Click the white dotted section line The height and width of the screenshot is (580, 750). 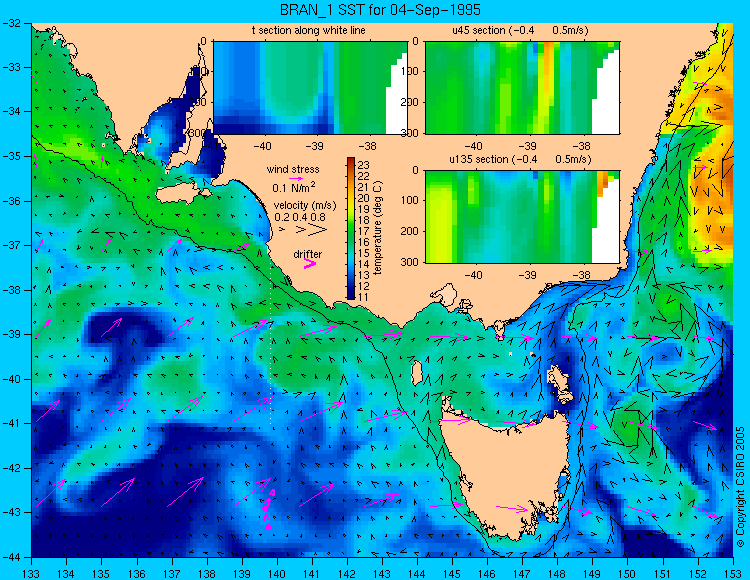point(271,342)
